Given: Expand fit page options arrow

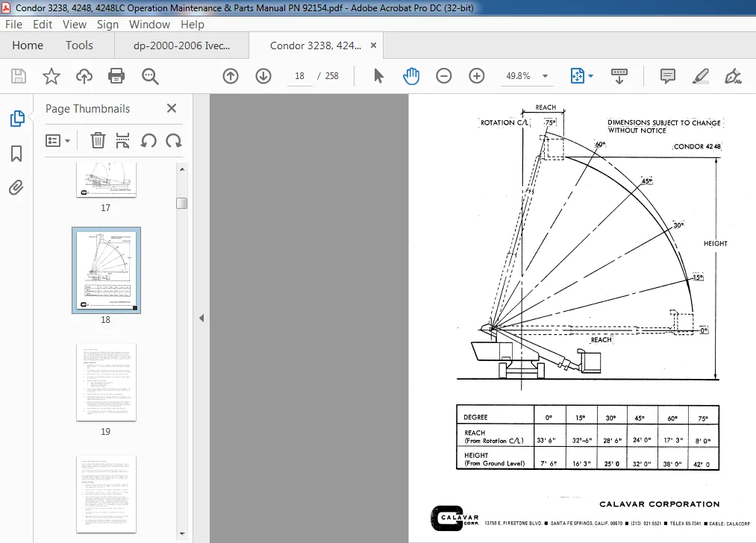Looking at the screenshot, I should [590, 76].
